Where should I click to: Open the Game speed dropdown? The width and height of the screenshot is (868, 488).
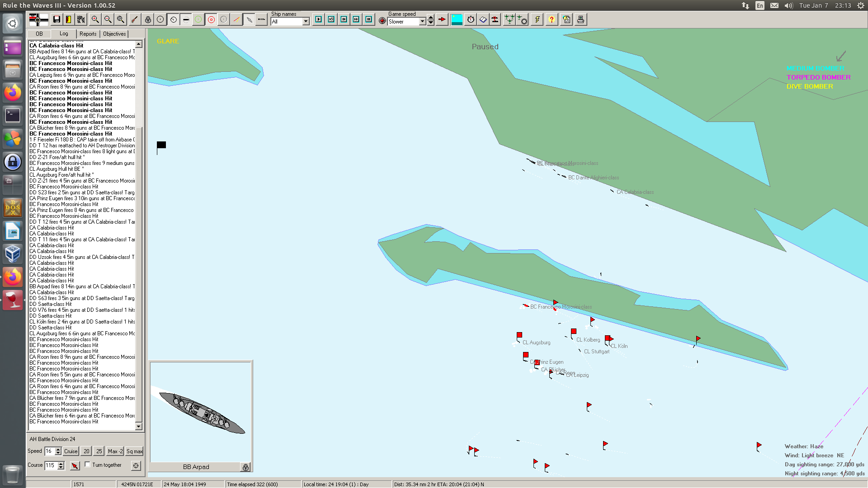[x=422, y=22]
